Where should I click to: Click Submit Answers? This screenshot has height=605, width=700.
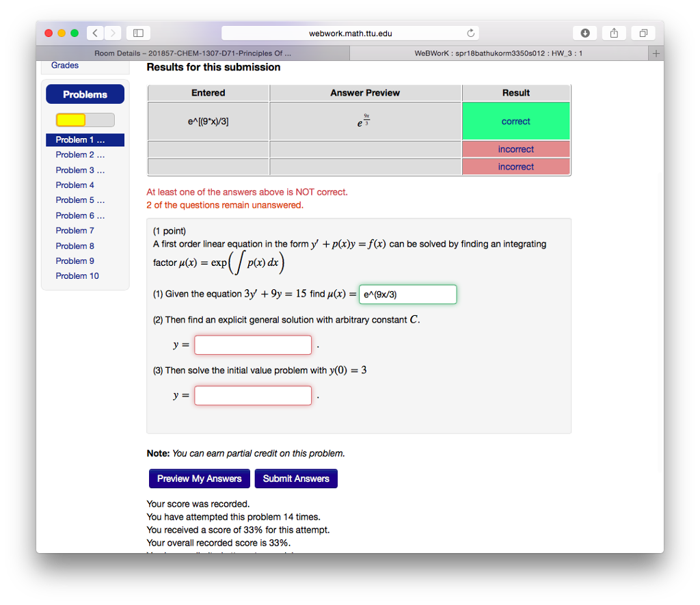pyautogui.click(x=295, y=479)
